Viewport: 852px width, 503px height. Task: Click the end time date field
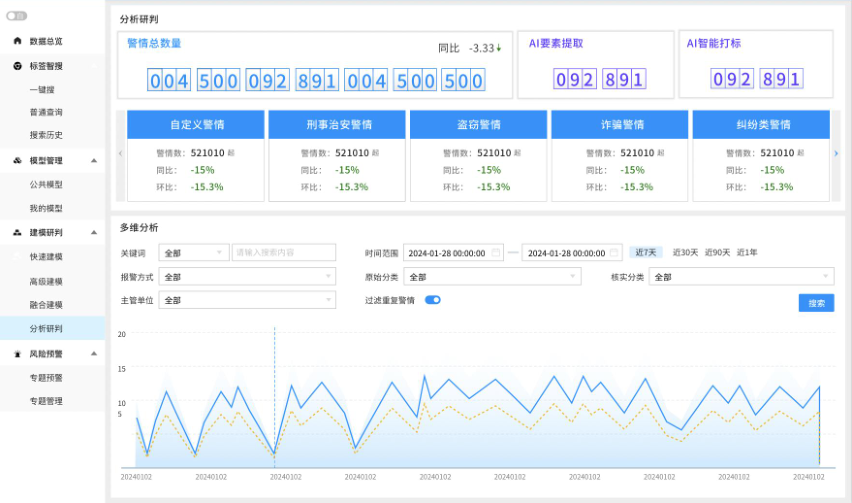point(572,253)
